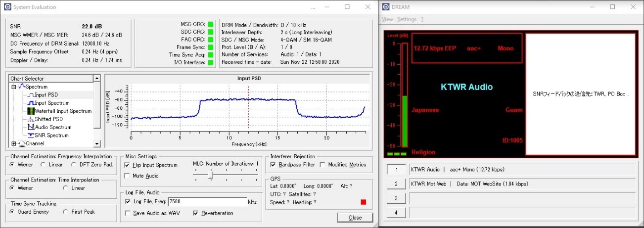Click the Channel group icon
The height and width of the screenshot is (228, 644).
pos(22,143)
